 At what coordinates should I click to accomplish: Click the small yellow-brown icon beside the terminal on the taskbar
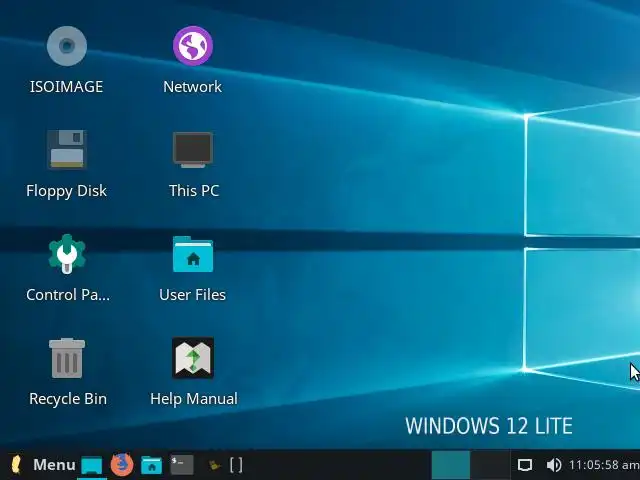(215, 465)
